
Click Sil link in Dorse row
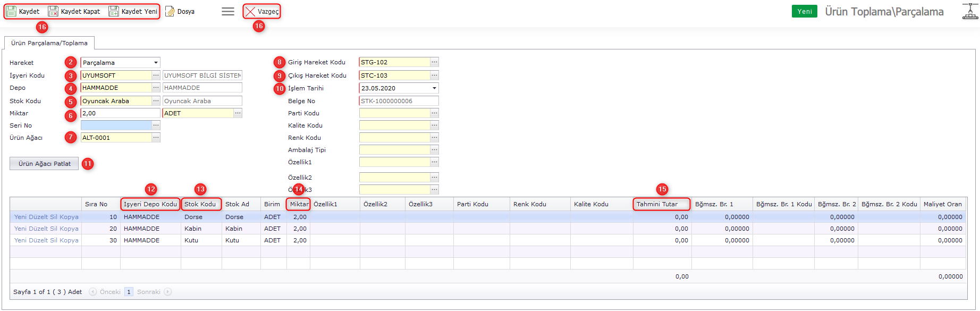point(54,217)
